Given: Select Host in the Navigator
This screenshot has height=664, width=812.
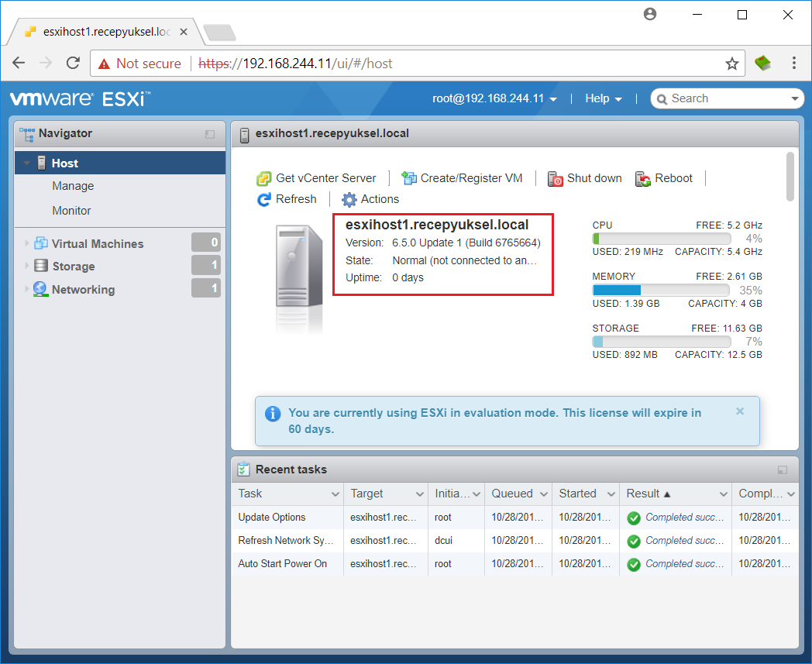Looking at the screenshot, I should 120,163.
